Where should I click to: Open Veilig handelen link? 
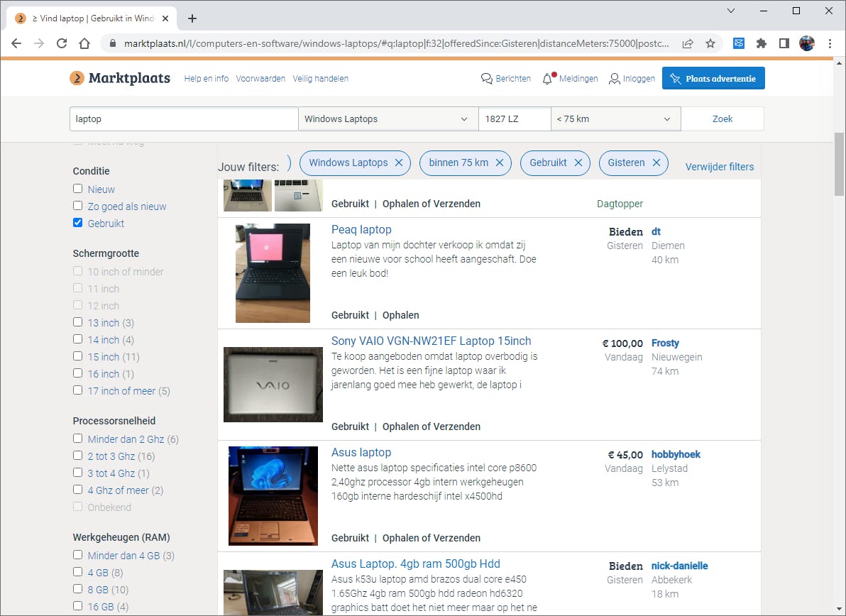tap(321, 79)
